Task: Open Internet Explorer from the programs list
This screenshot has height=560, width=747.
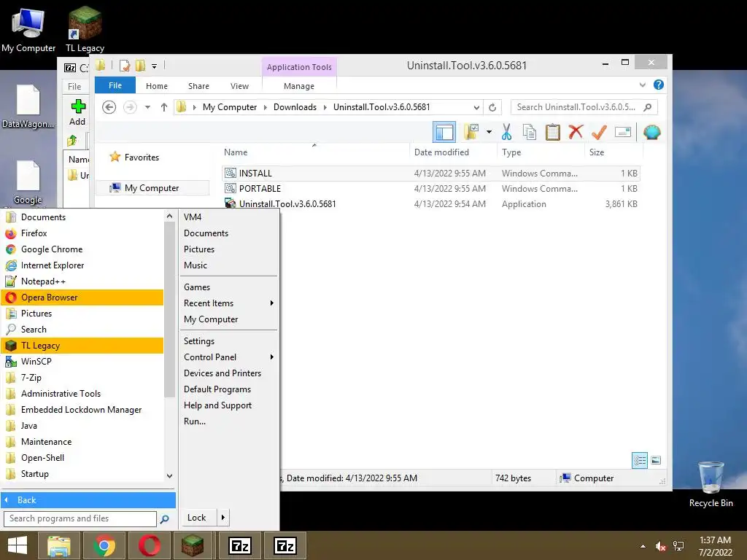Action: point(82,265)
